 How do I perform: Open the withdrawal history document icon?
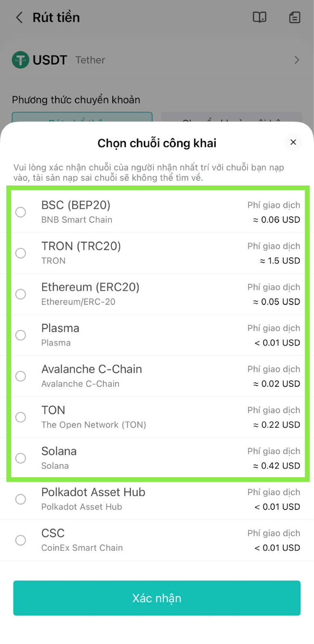pyautogui.click(x=295, y=17)
